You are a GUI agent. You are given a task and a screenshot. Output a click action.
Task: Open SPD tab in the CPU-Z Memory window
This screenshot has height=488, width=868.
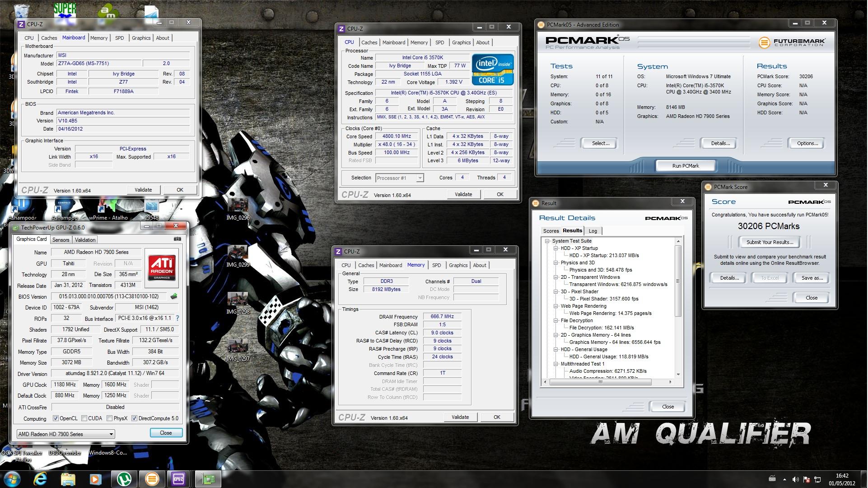tap(436, 265)
